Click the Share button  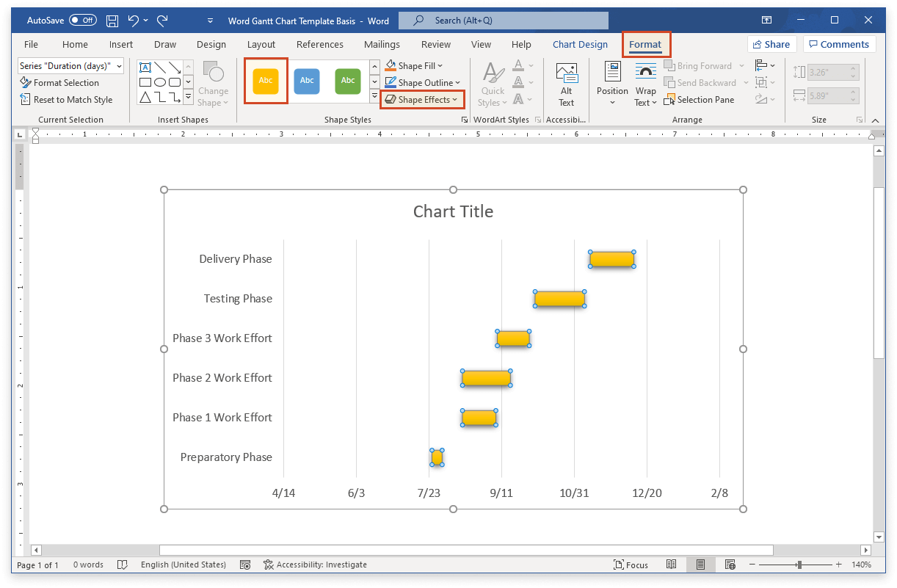point(771,44)
